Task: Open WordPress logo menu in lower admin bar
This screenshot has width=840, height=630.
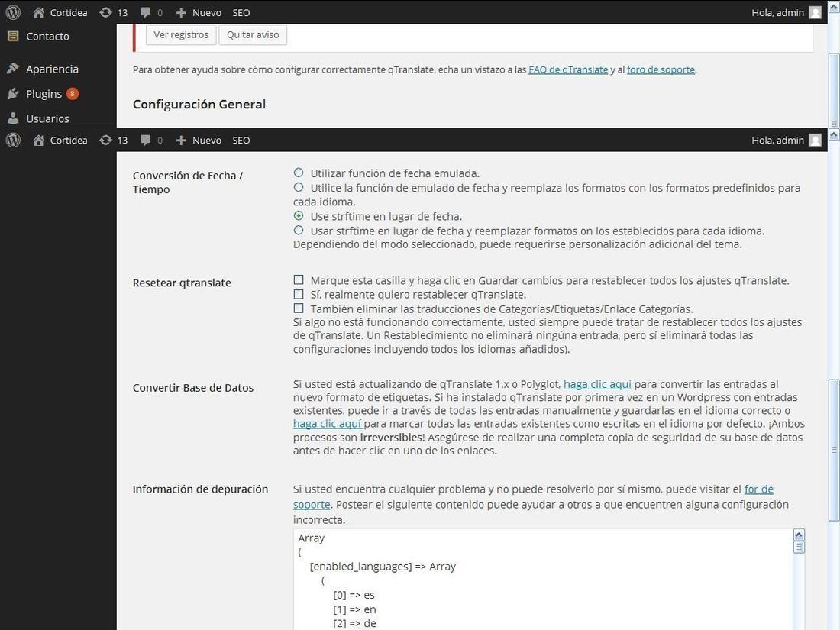Action: tap(13, 140)
